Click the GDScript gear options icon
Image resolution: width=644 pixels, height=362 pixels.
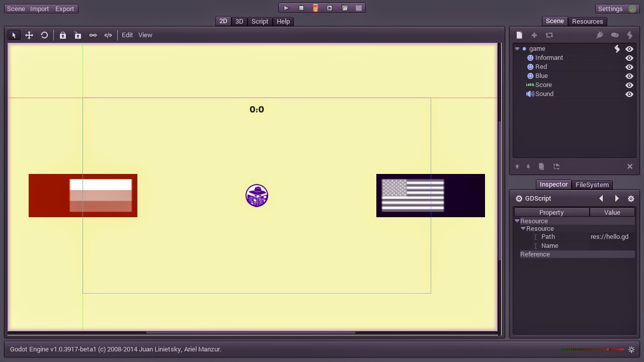click(x=631, y=199)
